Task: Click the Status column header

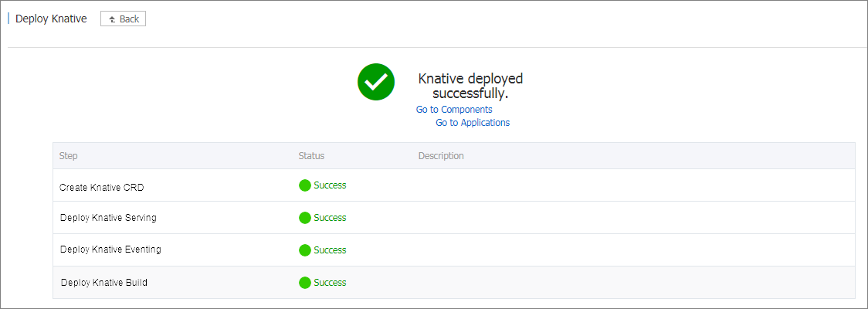Action: click(x=311, y=156)
